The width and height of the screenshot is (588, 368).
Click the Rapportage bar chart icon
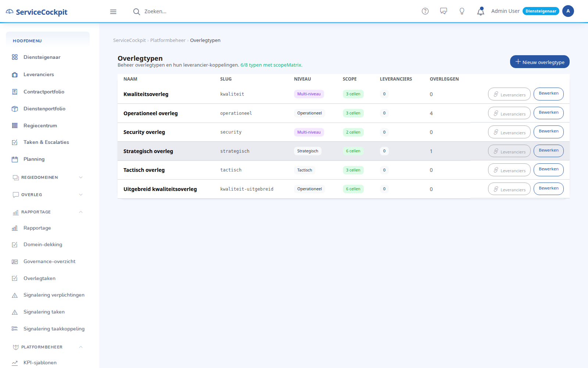15,228
